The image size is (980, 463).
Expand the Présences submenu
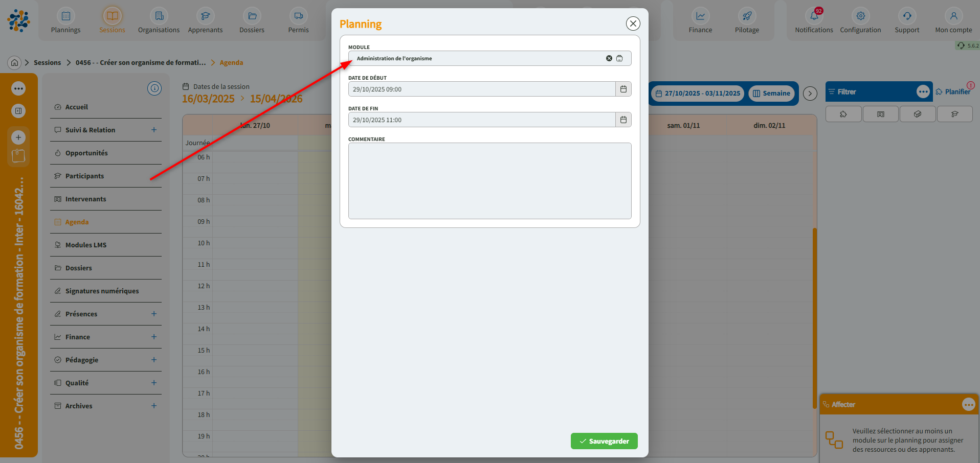tap(153, 314)
